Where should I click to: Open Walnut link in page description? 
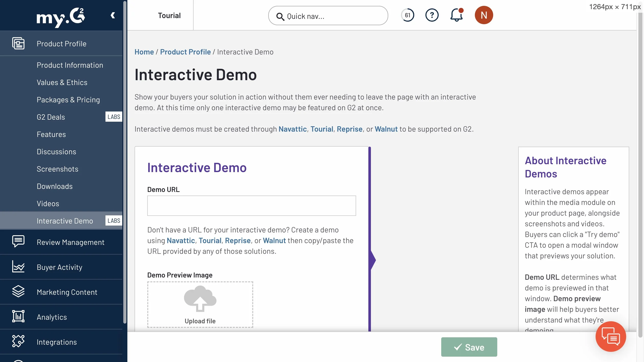[386, 129]
